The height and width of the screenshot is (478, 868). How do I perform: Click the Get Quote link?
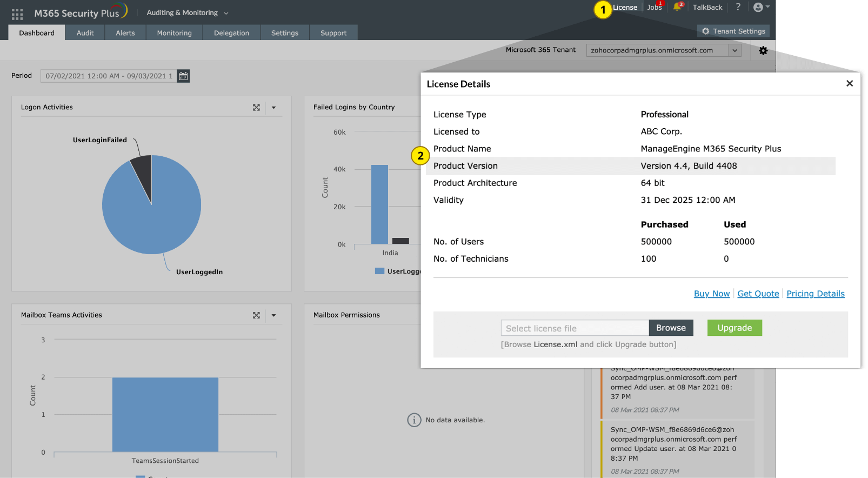point(758,294)
